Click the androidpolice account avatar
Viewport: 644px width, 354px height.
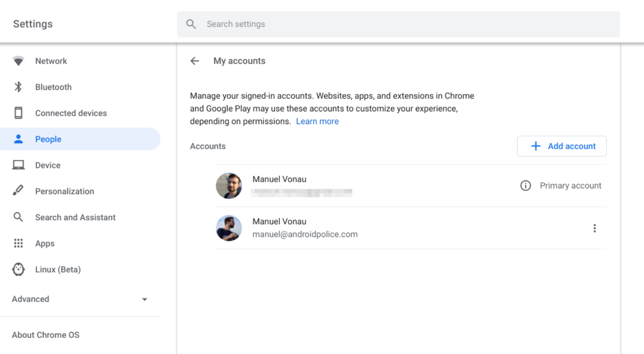pyautogui.click(x=229, y=228)
